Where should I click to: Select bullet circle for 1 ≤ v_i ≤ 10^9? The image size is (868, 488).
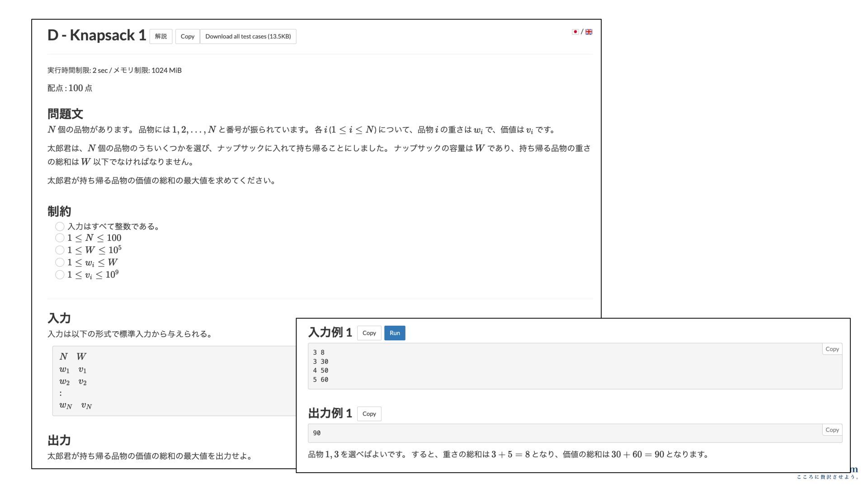pos(60,275)
